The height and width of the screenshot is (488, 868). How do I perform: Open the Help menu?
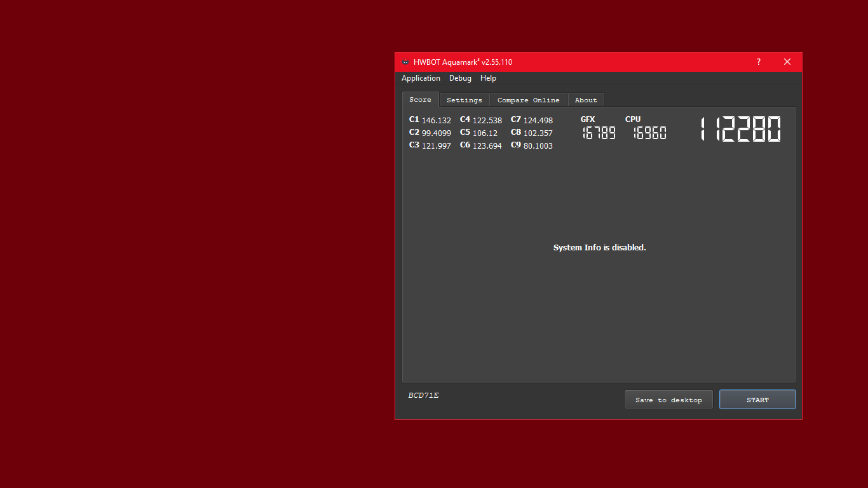click(x=488, y=78)
